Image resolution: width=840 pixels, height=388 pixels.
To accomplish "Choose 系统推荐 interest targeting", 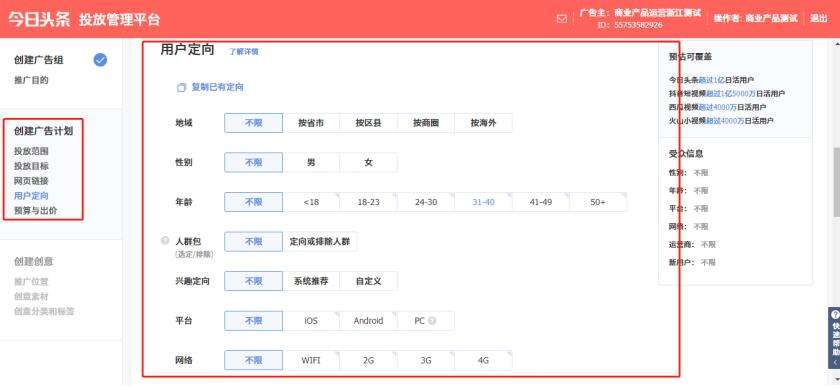I will tap(311, 281).
